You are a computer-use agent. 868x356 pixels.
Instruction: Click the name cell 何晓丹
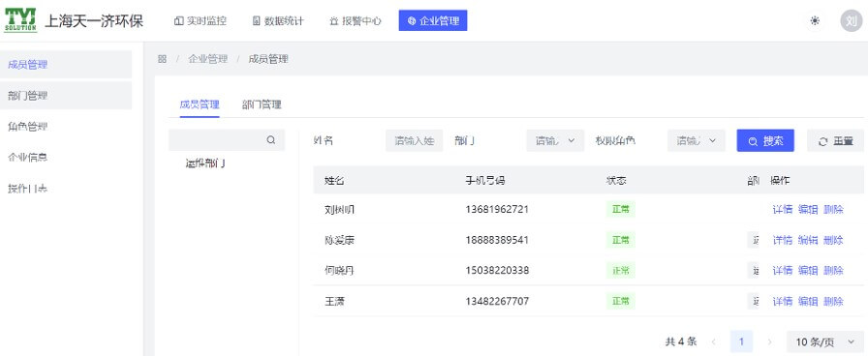click(x=339, y=270)
